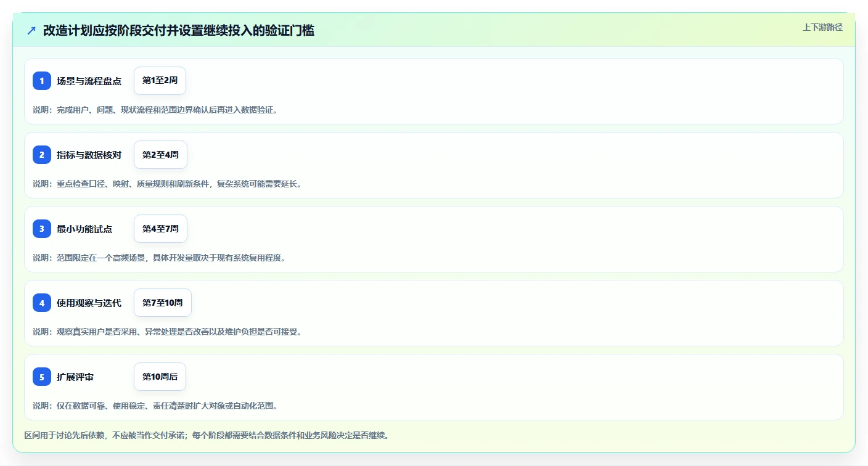This screenshot has height=466, width=868.
Task: Click the step 3 number badge
Action: (x=42, y=229)
